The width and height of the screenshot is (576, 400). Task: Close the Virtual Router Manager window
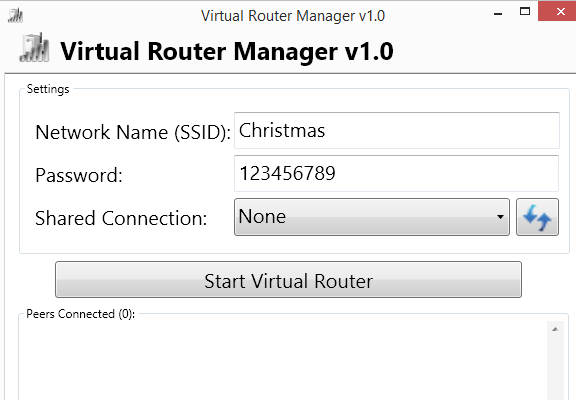pyautogui.click(x=559, y=11)
